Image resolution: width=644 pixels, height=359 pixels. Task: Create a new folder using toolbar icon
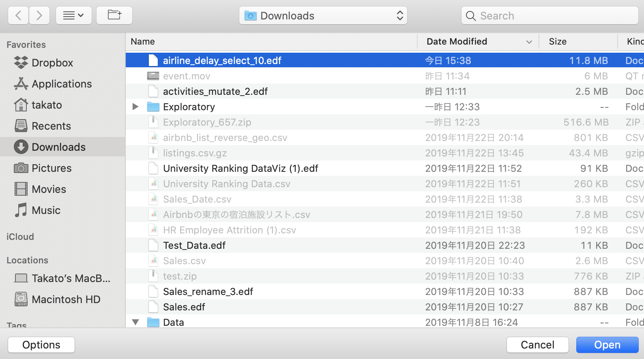(114, 16)
